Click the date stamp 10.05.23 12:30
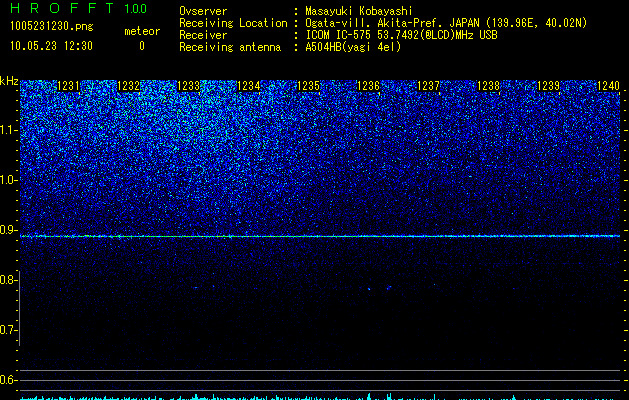This screenshot has height=400, width=629. click(51, 46)
